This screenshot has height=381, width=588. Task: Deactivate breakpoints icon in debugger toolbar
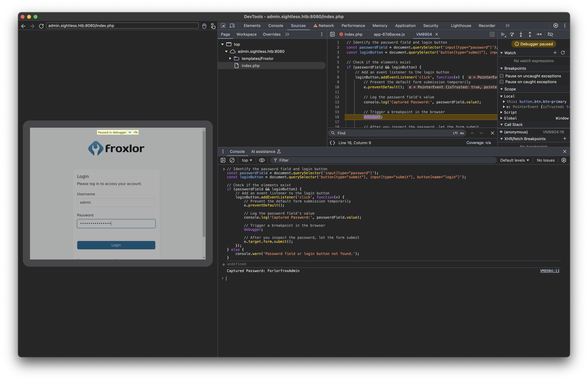coord(550,34)
